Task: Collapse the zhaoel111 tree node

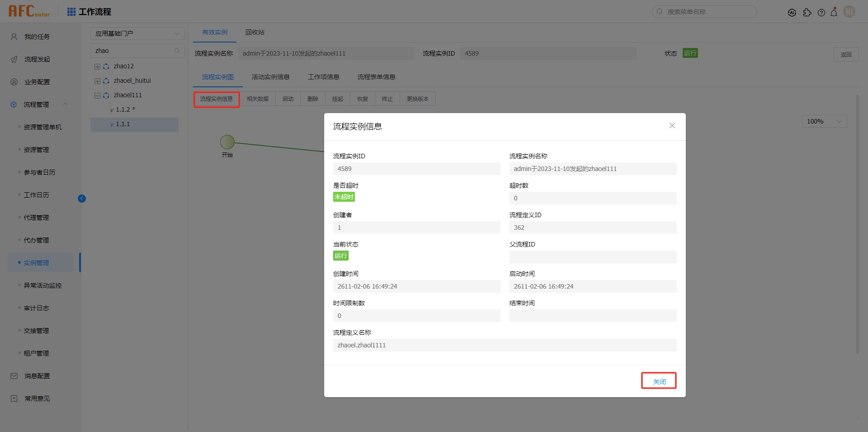Action: click(97, 95)
